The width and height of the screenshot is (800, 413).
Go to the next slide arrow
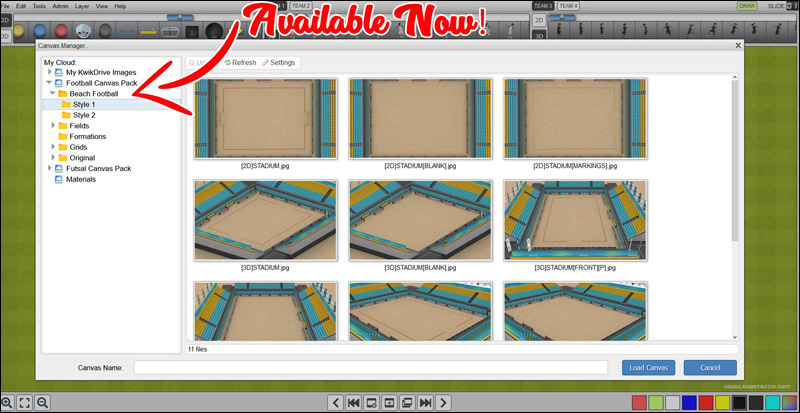tap(443, 402)
